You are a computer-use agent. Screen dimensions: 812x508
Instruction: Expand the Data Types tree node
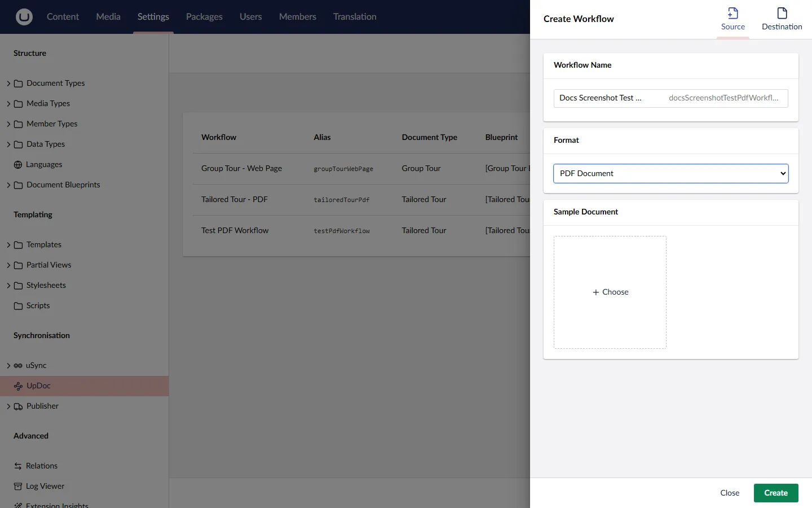pos(8,144)
